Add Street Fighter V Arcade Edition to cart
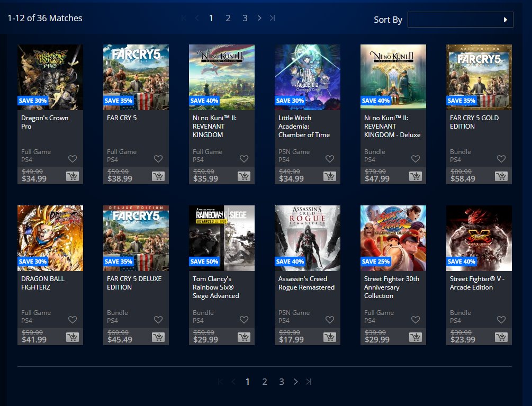 501,337
